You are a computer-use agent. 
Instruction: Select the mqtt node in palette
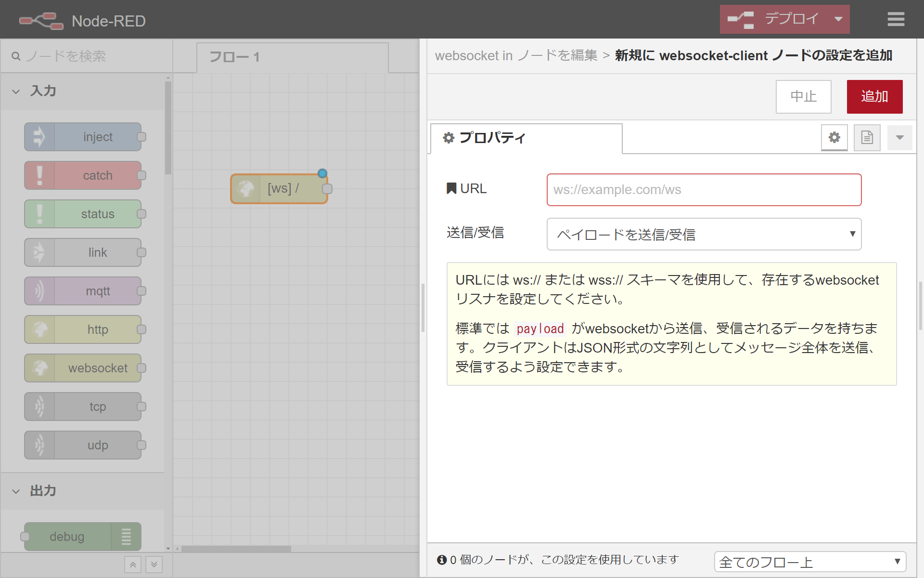pos(83,291)
